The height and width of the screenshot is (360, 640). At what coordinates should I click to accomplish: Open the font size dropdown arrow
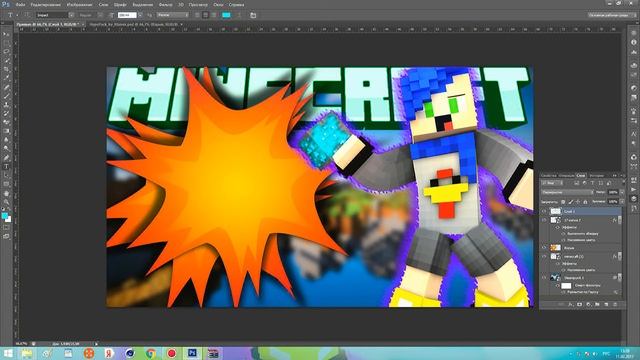pyautogui.click(x=140, y=15)
